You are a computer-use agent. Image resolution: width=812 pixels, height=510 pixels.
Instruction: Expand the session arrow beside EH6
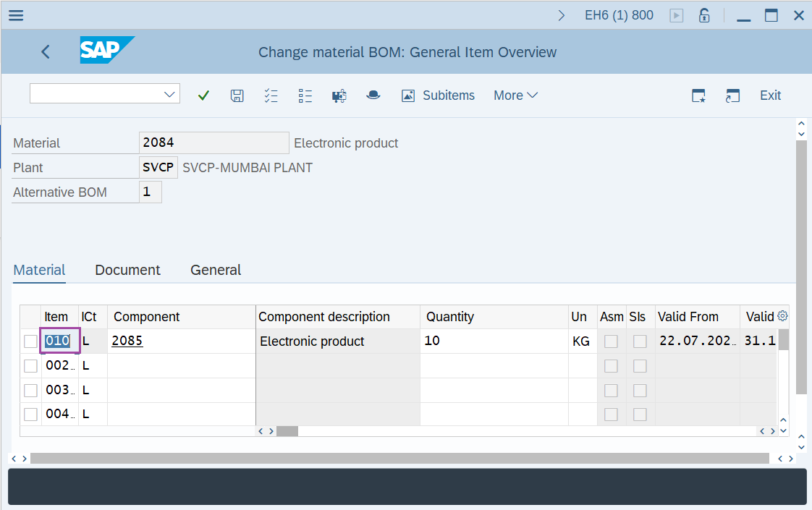[x=562, y=15]
